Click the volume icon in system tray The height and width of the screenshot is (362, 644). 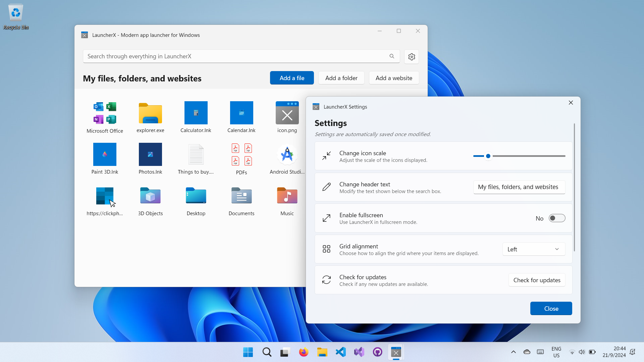pos(582,352)
